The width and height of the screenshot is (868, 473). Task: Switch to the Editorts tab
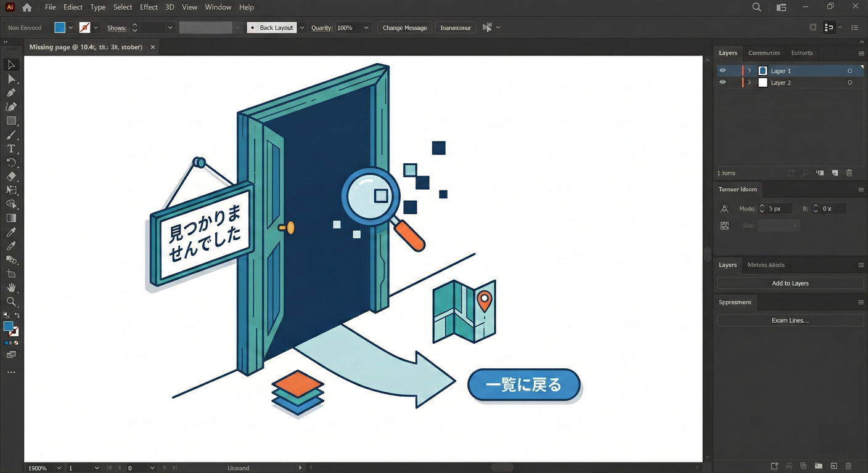(801, 52)
